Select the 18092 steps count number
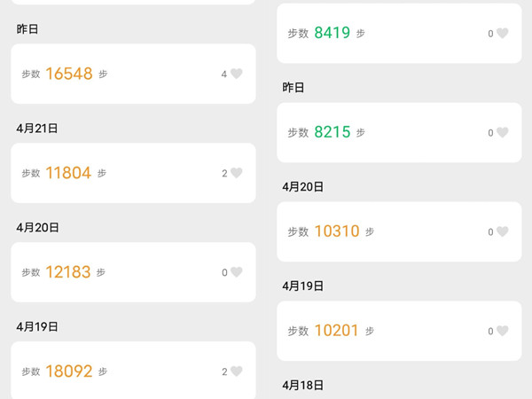The width and height of the screenshot is (532, 399). coord(69,372)
